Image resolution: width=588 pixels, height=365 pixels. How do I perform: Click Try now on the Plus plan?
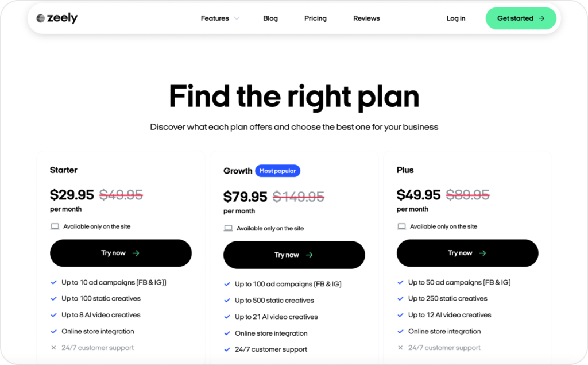click(467, 253)
